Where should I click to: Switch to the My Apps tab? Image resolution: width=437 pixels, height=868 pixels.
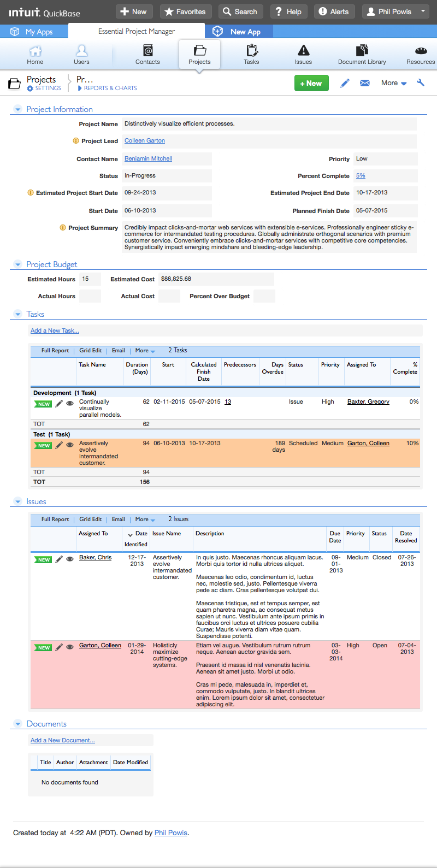(x=34, y=32)
